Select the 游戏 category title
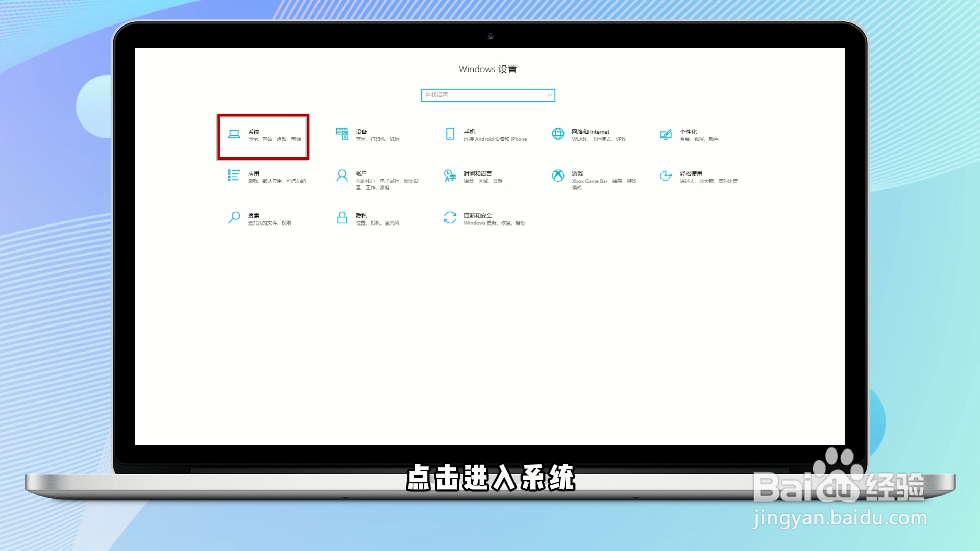980x551 pixels. click(577, 173)
